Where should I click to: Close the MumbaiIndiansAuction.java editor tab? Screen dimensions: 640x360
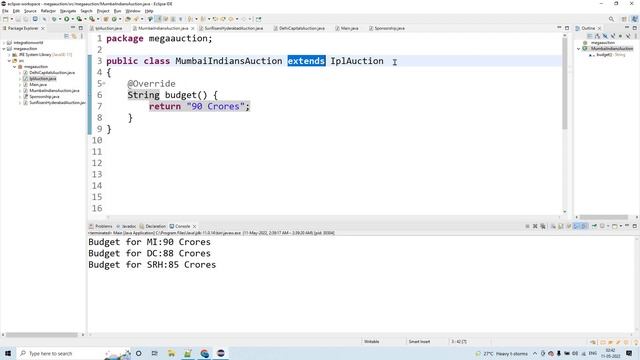click(193, 28)
